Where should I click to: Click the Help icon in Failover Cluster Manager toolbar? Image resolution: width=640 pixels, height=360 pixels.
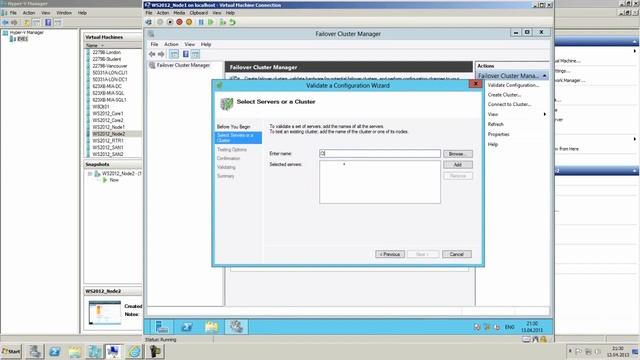point(186,54)
